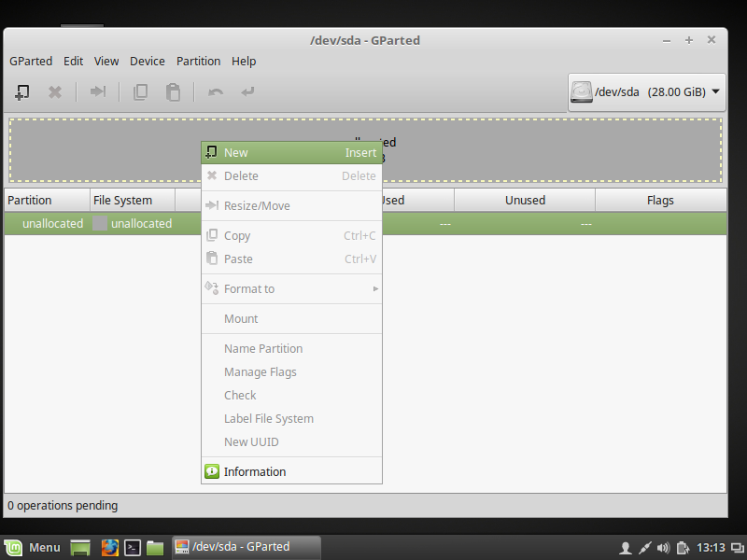The width and height of the screenshot is (747, 560).
Task: Click the Partition column header
Action: (x=48, y=201)
